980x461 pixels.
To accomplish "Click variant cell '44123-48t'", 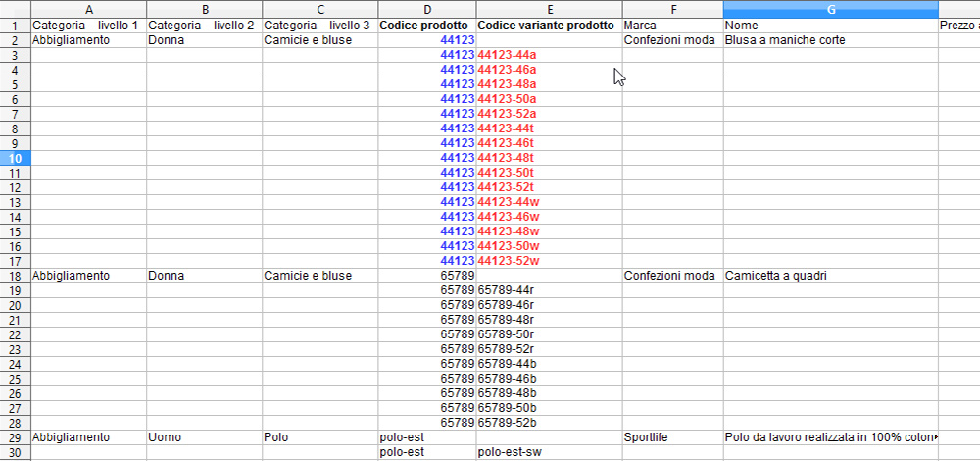I will tap(549, 158).
